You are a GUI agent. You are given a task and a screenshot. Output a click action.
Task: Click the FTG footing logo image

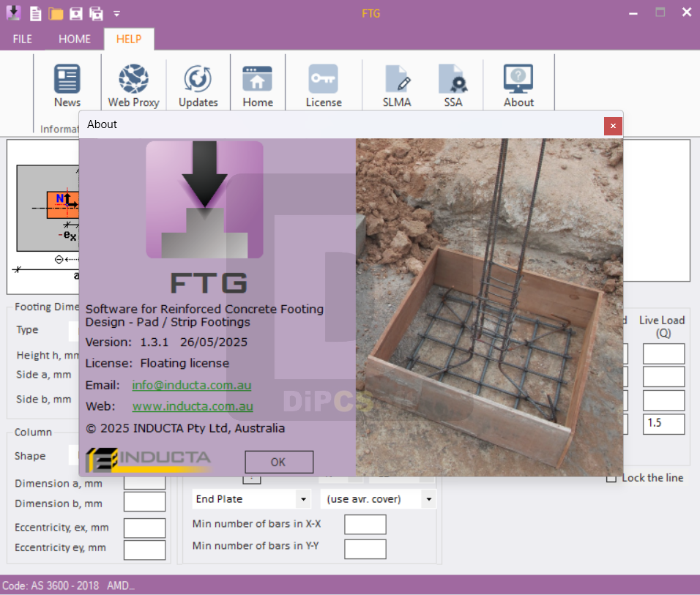point(204,200)
